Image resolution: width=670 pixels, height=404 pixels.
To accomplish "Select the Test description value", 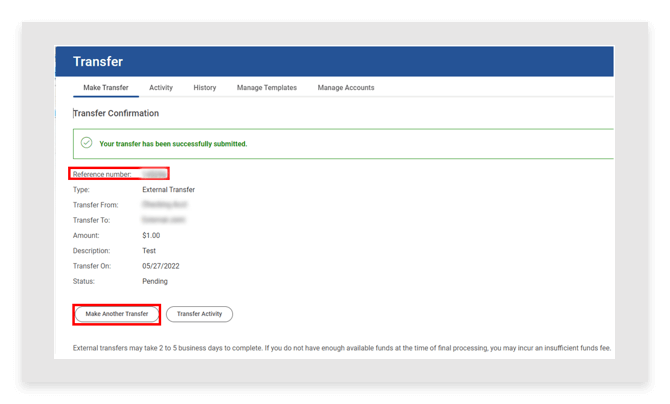I will coord(149,251).
